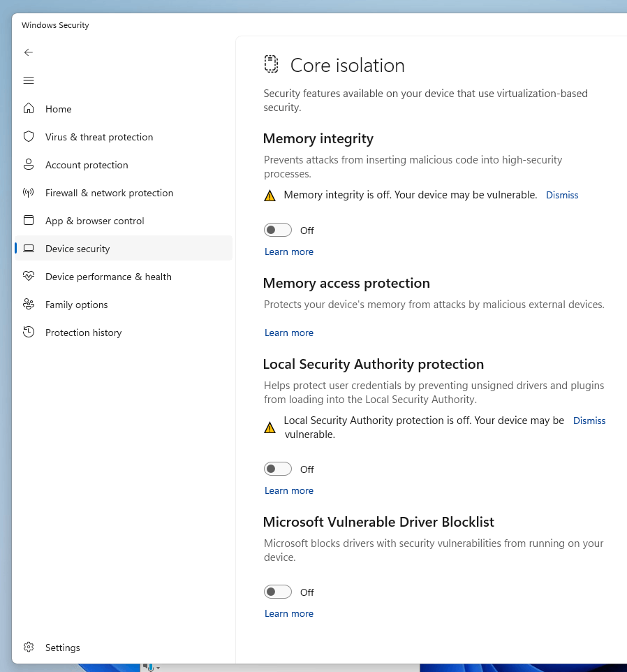Click the Firewall & network antenna icon

pos(29,192)
